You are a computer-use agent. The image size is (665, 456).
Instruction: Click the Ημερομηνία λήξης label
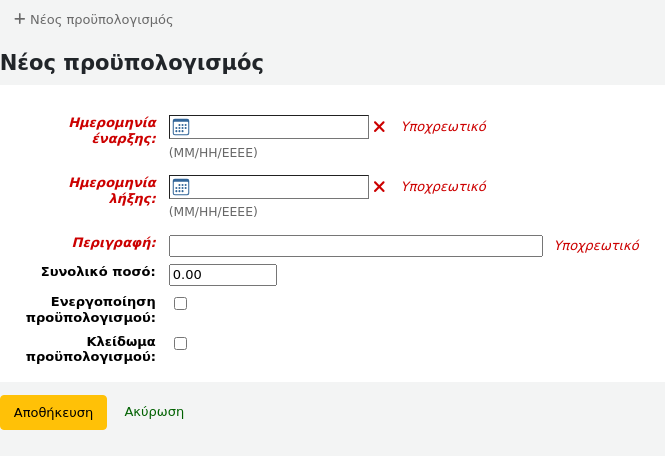[x=112, y=190]
